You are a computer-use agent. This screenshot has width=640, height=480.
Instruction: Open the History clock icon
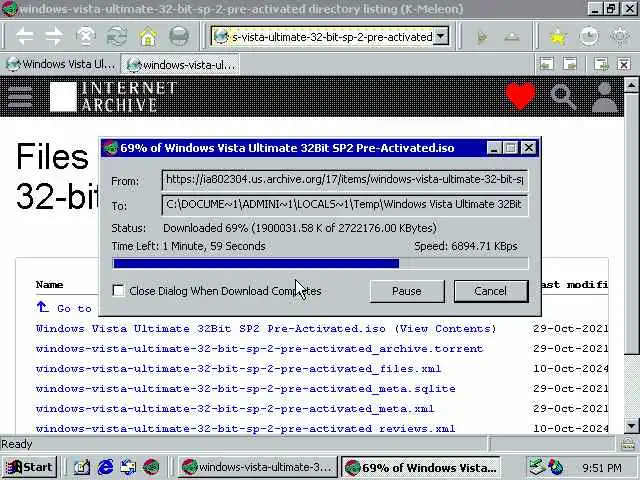pos(589,37)
